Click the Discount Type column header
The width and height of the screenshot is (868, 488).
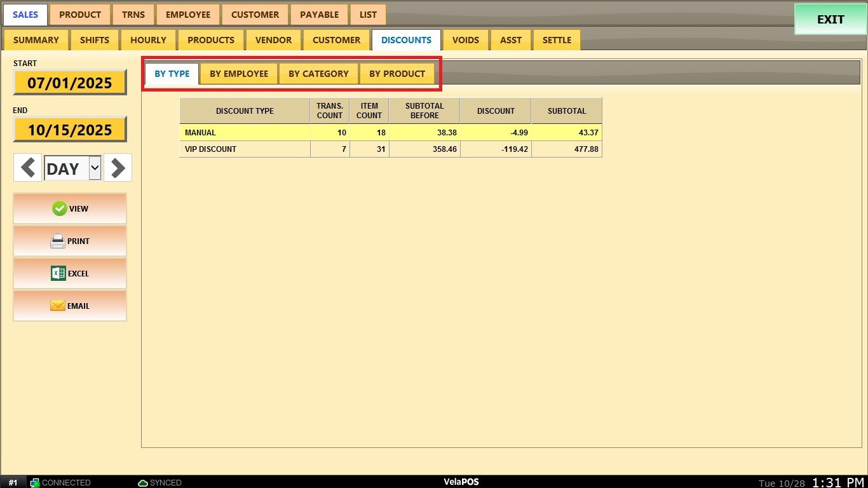(245, 111)
